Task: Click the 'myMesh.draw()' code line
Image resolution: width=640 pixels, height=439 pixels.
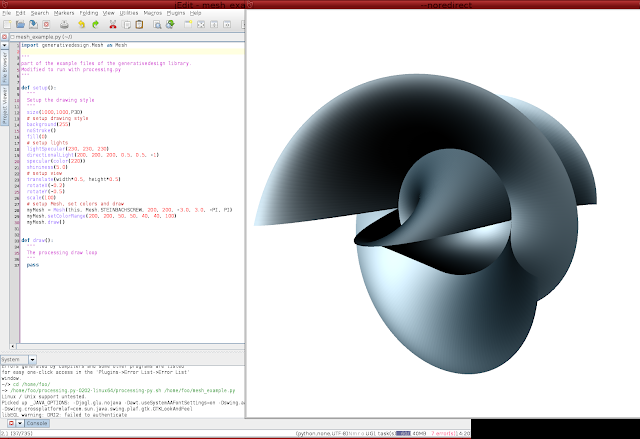Action: coord(46,222)
